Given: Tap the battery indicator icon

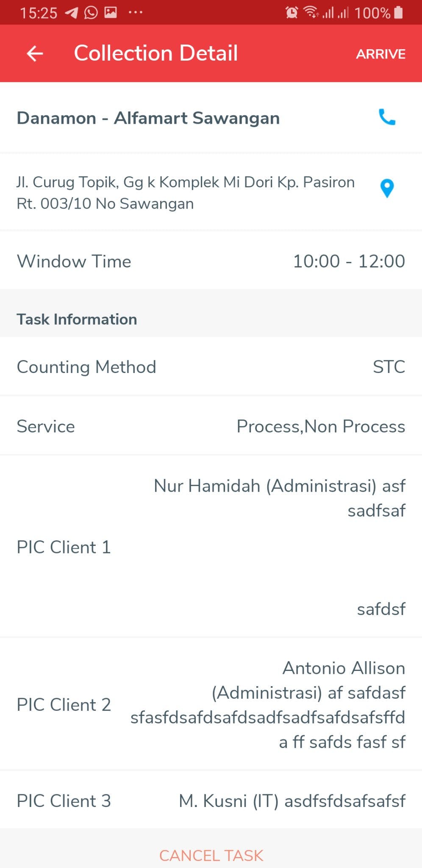Looking at the screenshot, I should (398, 13).
